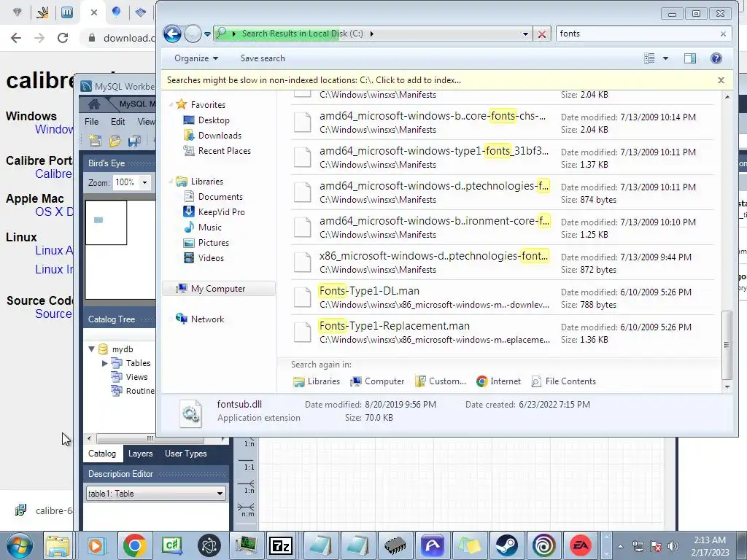The width and height of the screenshot is (747, 560).
Task: Search again in File Contents
Action: 564,381
